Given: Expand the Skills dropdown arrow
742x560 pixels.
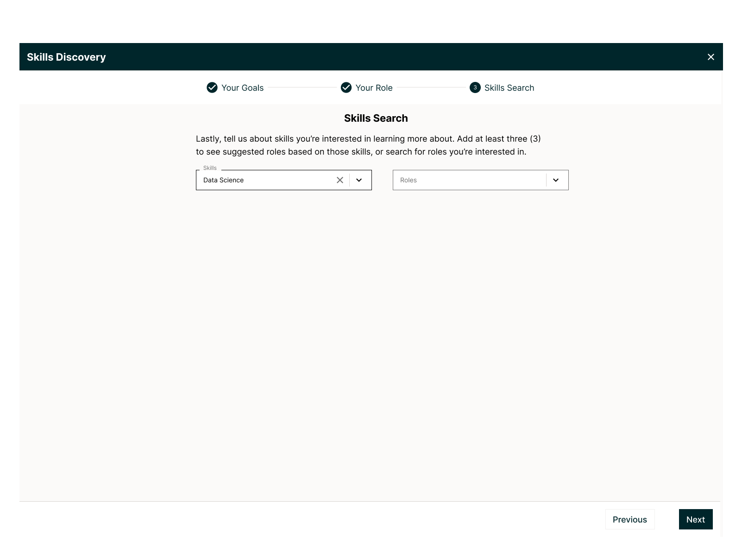Looking at the screenshot, I should pos(359,180).
